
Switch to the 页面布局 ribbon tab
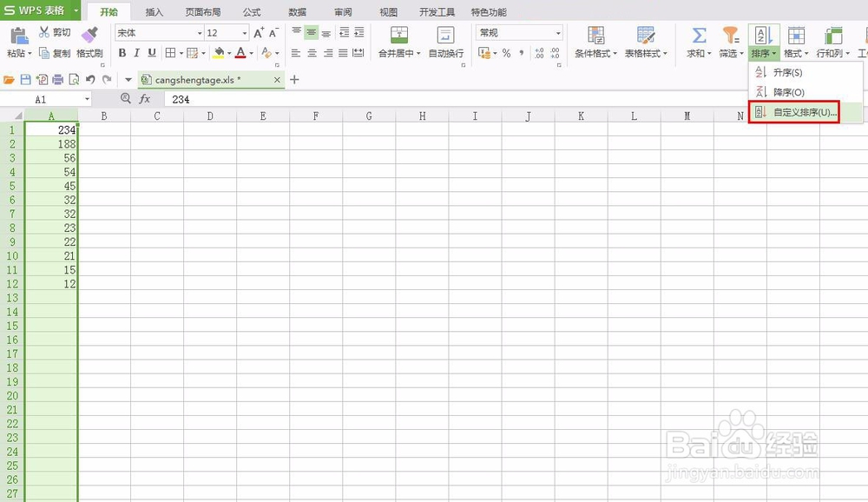202,11
